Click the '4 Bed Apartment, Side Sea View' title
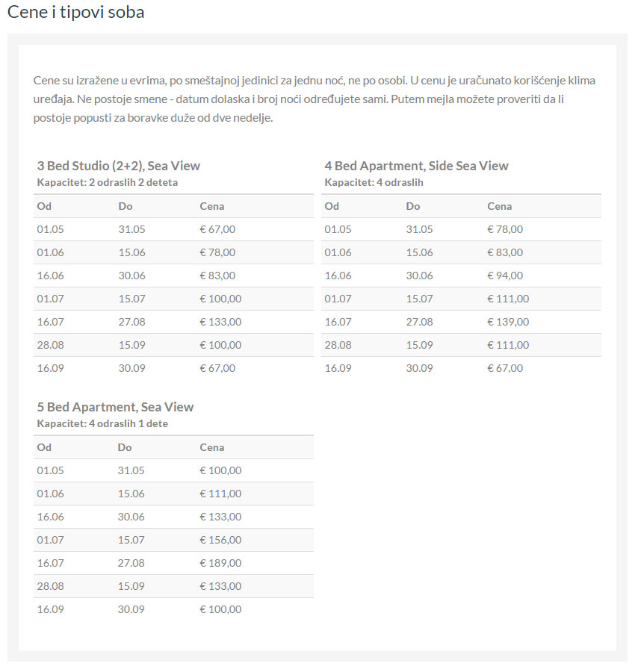 point(416,166)
